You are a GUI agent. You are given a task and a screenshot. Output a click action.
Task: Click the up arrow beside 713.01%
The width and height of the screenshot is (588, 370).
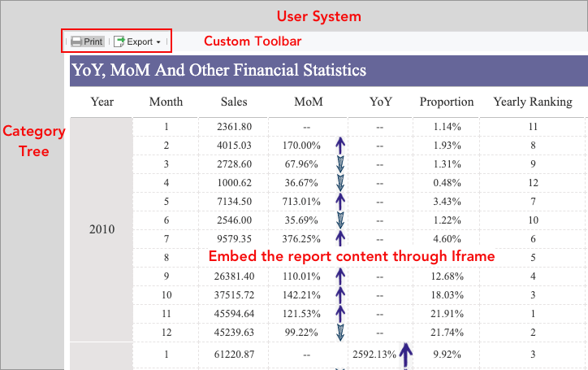(x=340, y=202)
